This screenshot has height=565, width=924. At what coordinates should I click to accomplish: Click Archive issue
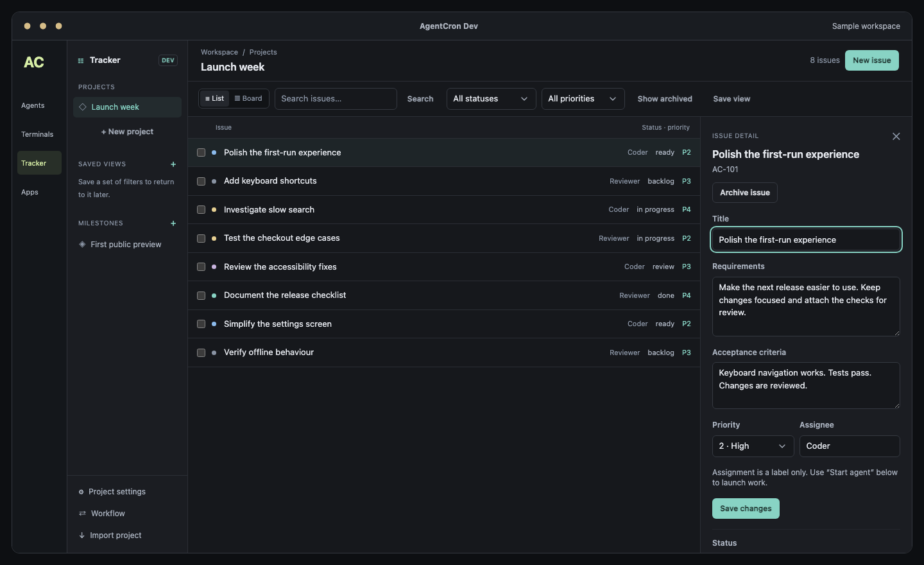click(x=745, y=193)
